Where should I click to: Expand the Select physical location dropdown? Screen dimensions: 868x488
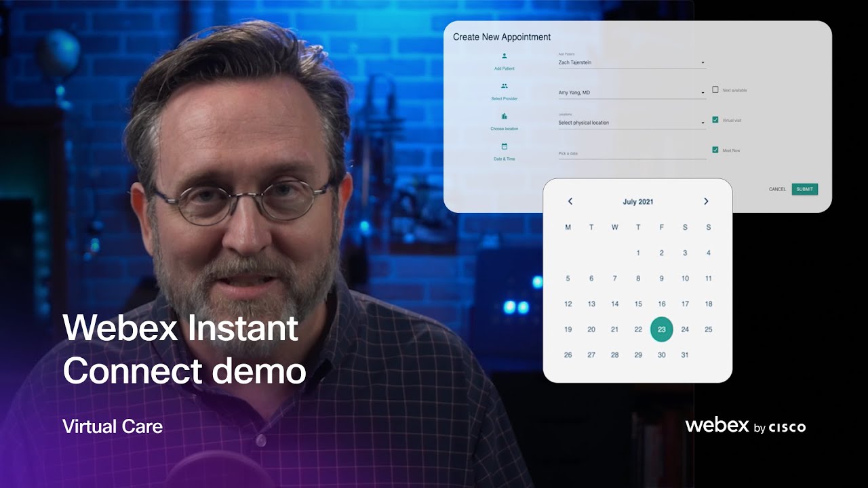(x=632, y=123)
